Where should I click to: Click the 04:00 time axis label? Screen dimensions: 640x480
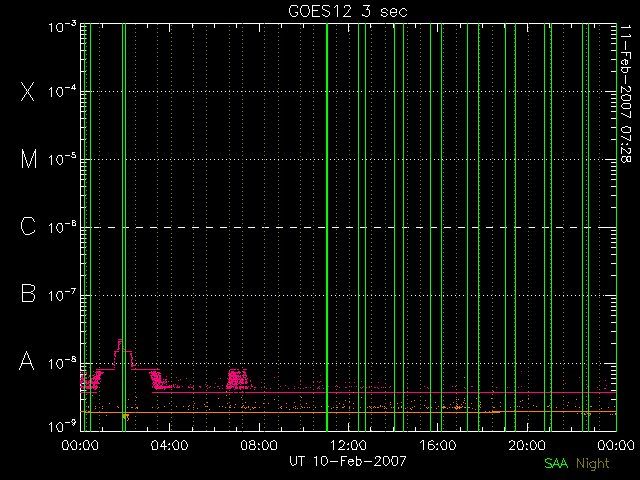pos(169,445)
